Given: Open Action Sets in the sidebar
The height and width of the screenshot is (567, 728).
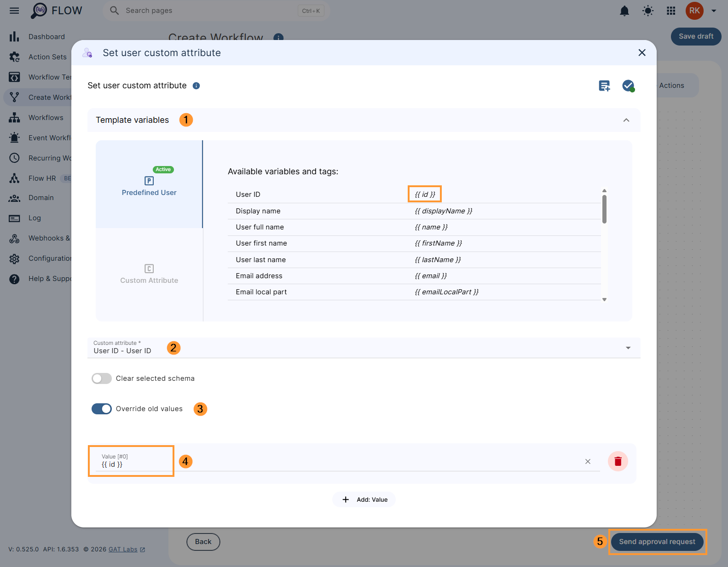Looking at the screenshot, I should point(47,57).
